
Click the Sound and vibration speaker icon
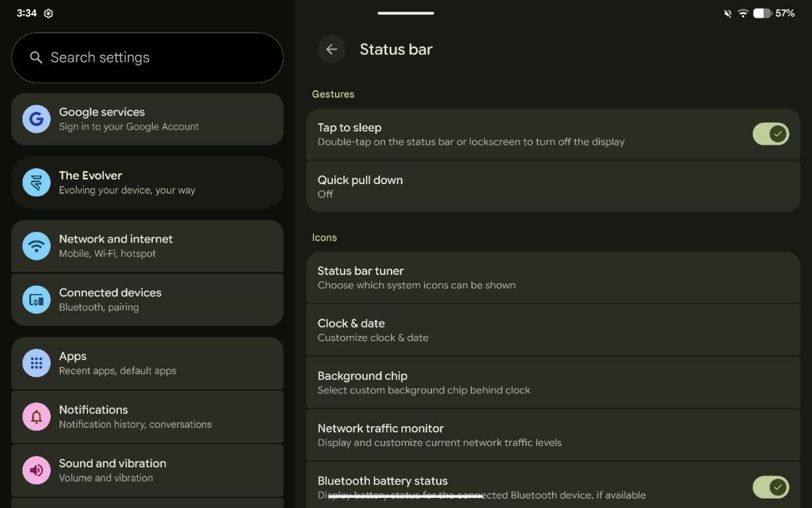click(36, 471)
